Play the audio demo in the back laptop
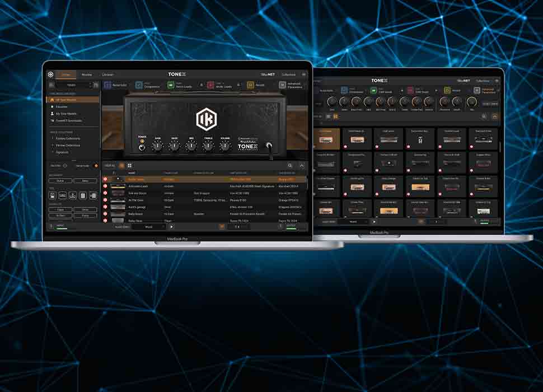This screenshot has height=392, width=543. [x=374, y=222]
